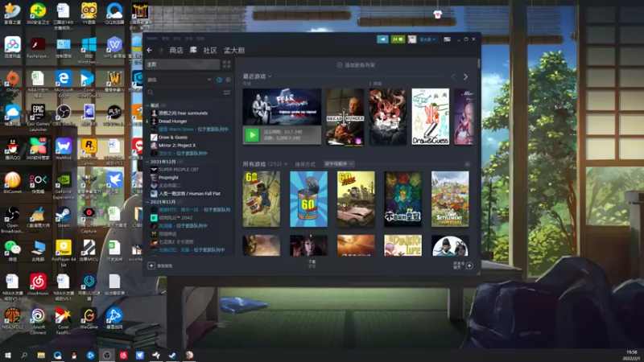Select Mirror 2: Project X in list
The image size is (644, 362).
(177, 146)
